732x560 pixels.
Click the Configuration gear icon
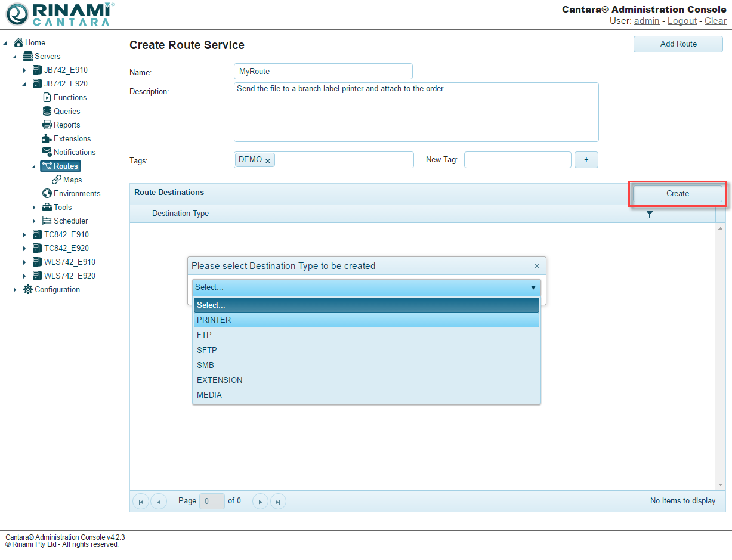pyautogui.click(x=28, y=289)
